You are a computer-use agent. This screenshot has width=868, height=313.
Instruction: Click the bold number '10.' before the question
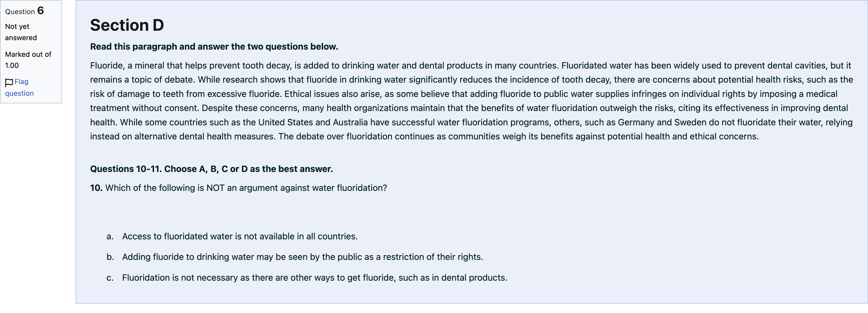pyautogui.click(x=96, y=188)
